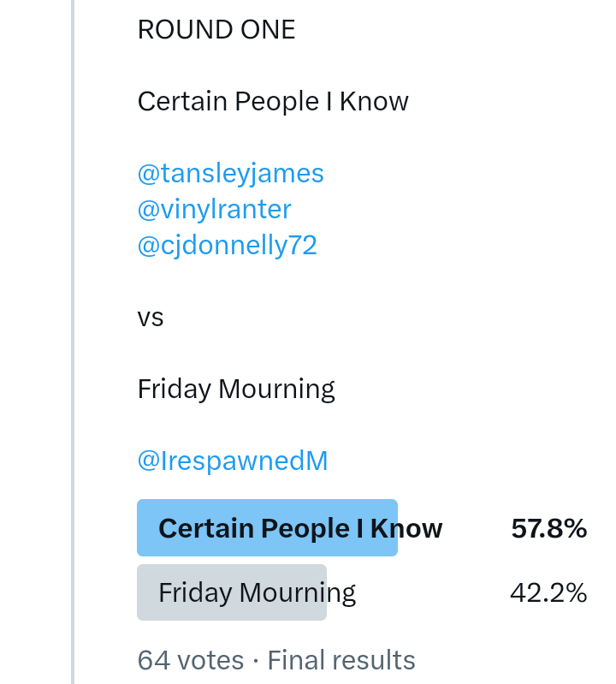Click 'Certain People I Know' line above the mentions
The width and height of the screenshot is (616, 684).
pos(273,102)
